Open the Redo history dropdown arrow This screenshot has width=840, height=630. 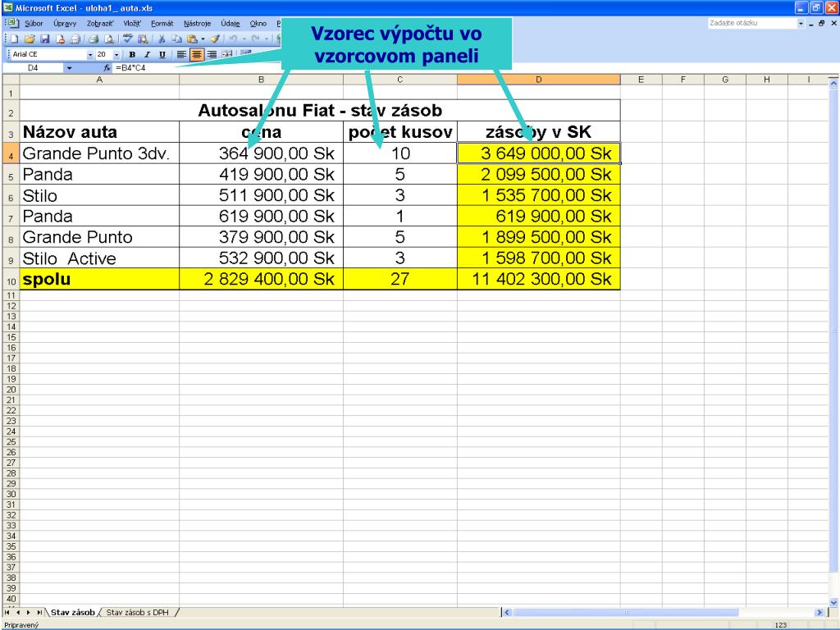click(x=267, y=39)
